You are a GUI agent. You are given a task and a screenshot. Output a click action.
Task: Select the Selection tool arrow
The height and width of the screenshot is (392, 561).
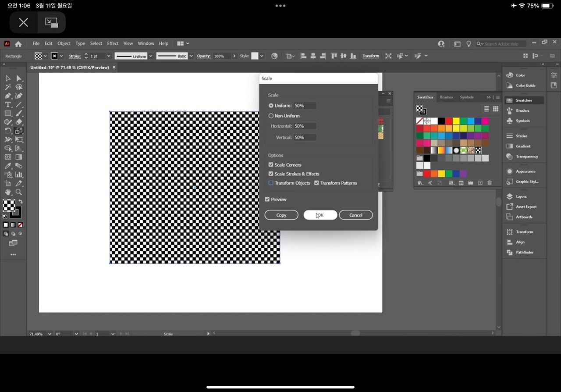click(8, 78)
